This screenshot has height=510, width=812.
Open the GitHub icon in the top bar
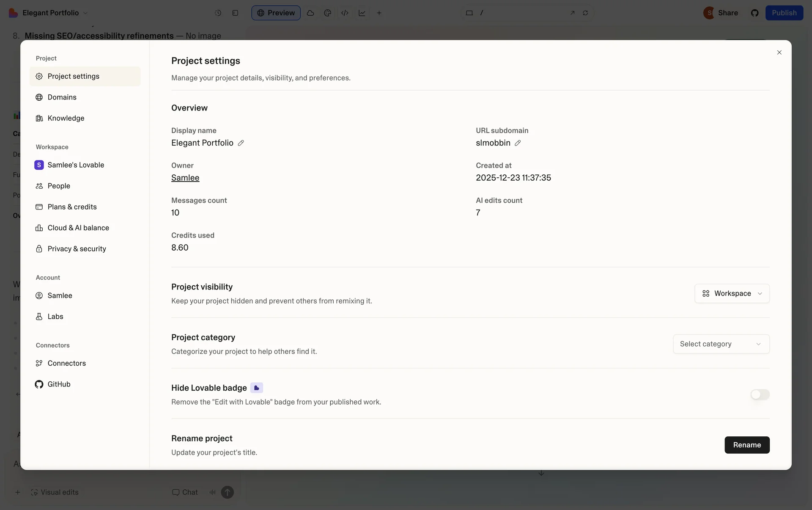click(x=754, y=13)
